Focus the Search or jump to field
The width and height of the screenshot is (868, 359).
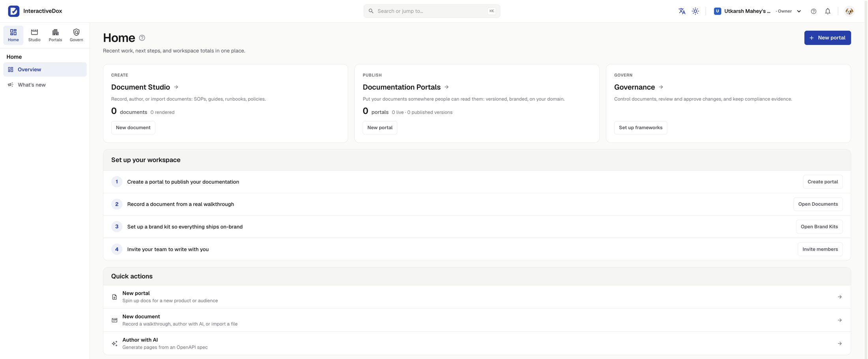pos(432,11)
